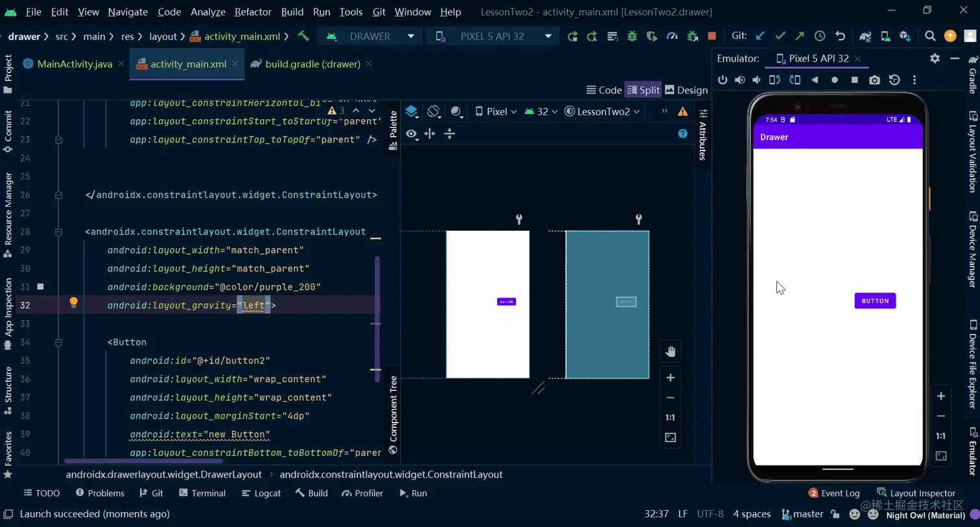Switch to build.gradle (:drawer) tab
Viewport: 980px width, 527px height.
coord(312,64)
